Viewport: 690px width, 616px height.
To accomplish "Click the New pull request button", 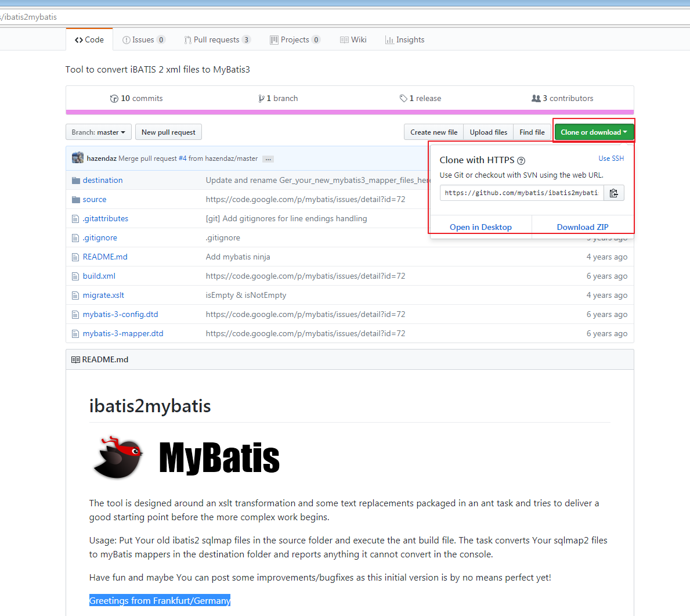I will 168,132.
